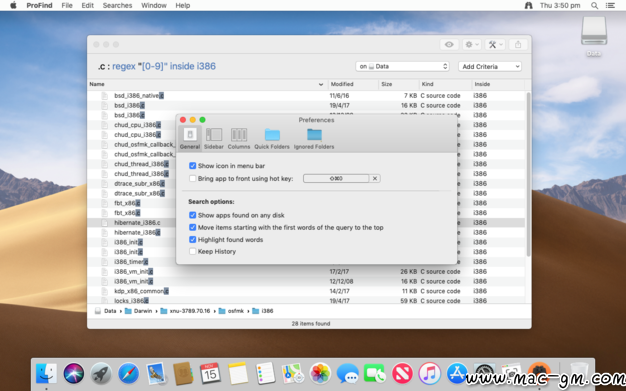Clear the hot key with the X button
The width and height of the screenshot is (626, 391).
pos(374,179)
